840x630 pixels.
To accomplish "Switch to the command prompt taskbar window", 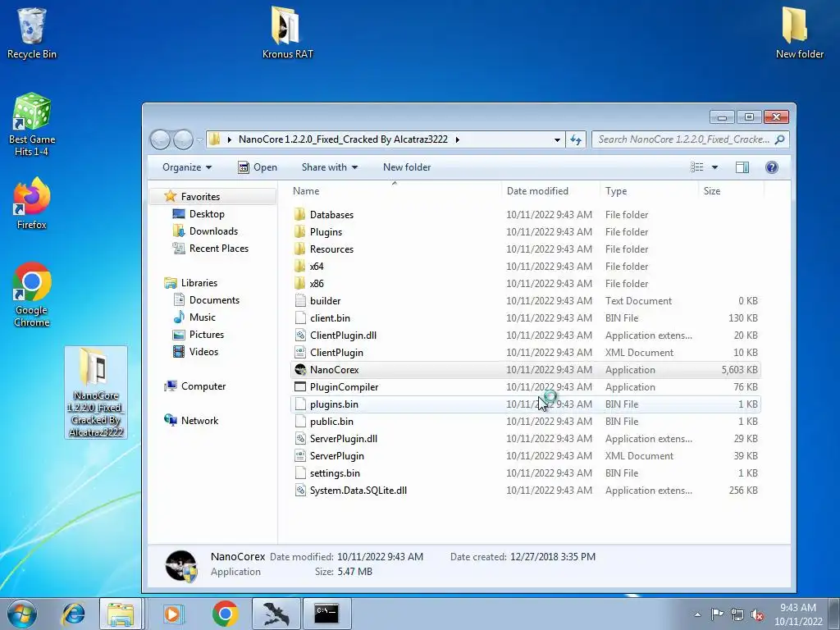I will 326,614.
